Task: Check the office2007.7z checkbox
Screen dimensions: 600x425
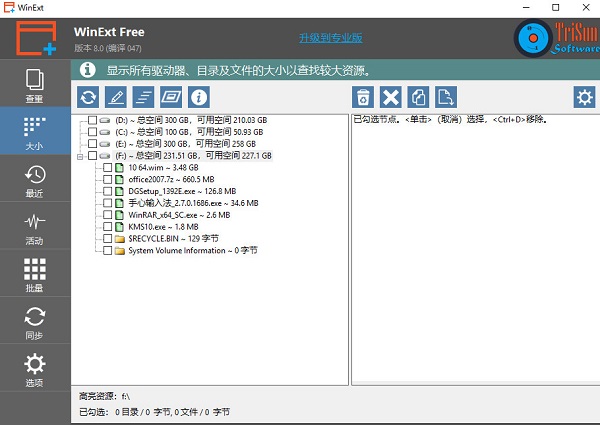Action: pyautogui.click(x=108, y=179)
